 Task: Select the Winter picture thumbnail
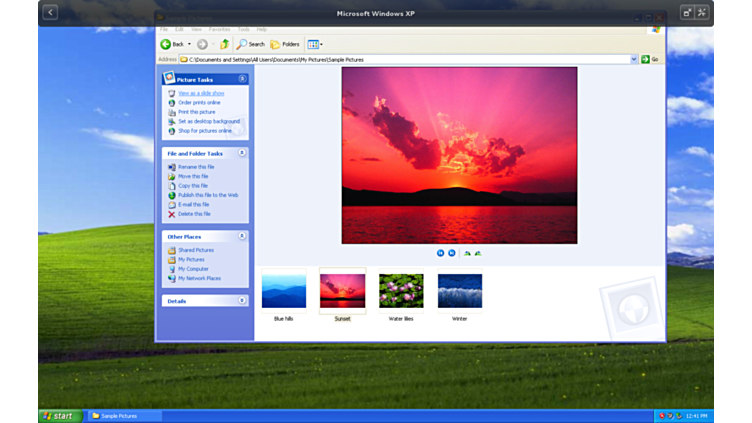(x=459, y=291)
